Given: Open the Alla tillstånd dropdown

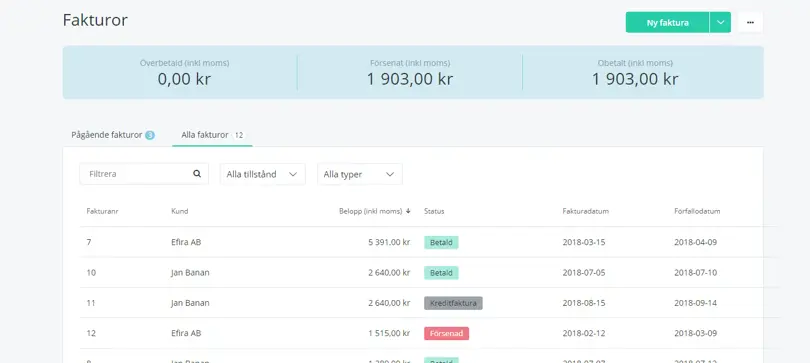Looking at the screenshot, I should pyautogui.click(x=262, y=174).
